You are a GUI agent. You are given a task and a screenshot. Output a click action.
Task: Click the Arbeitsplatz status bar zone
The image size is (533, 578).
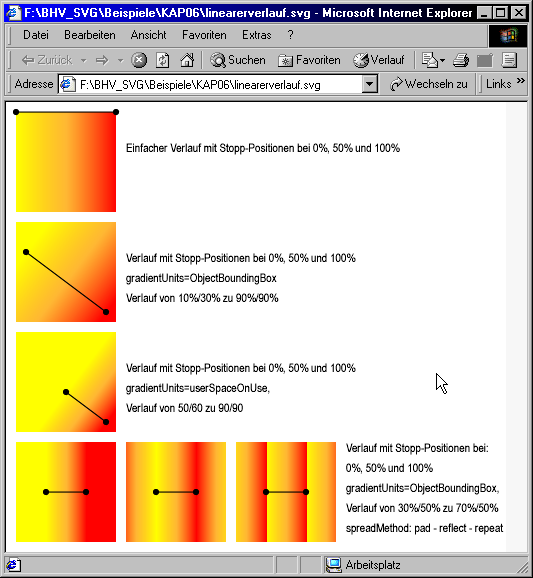(x=425, y=565)
